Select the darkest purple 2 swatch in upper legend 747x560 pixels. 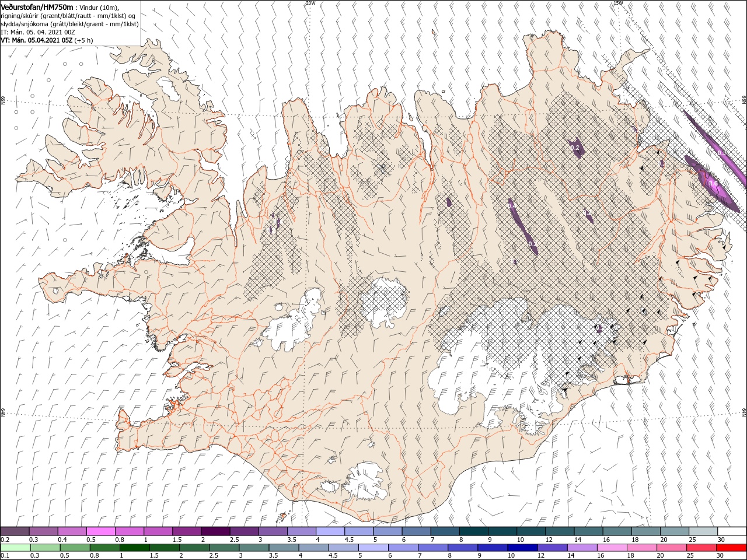click(x=215, y=531)
